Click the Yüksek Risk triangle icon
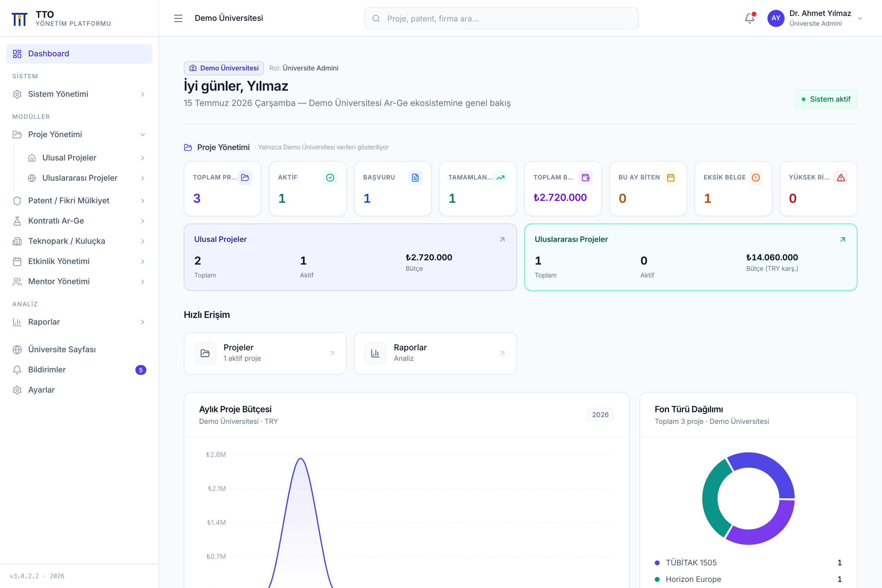The height and width of the screenshot is (588, 882). 841,177
